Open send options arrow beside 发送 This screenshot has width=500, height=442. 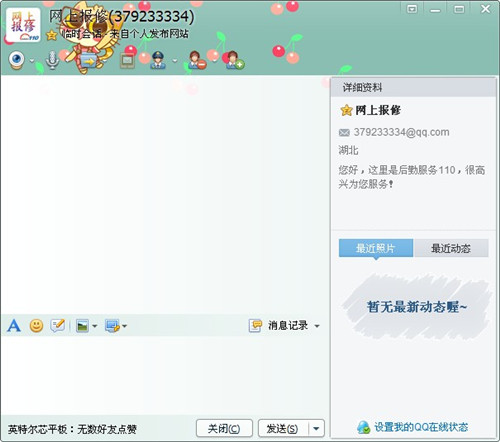[x=316, y=428]
